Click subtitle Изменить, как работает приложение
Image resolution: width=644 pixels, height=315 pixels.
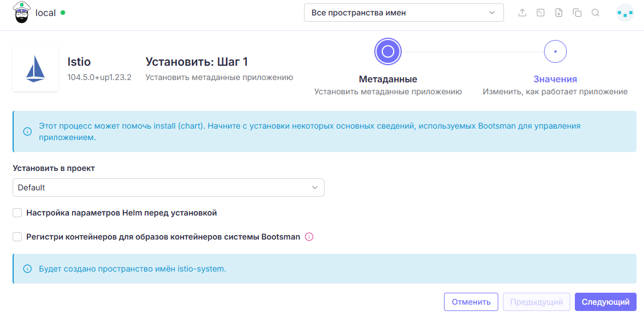[x=555, y=92]
